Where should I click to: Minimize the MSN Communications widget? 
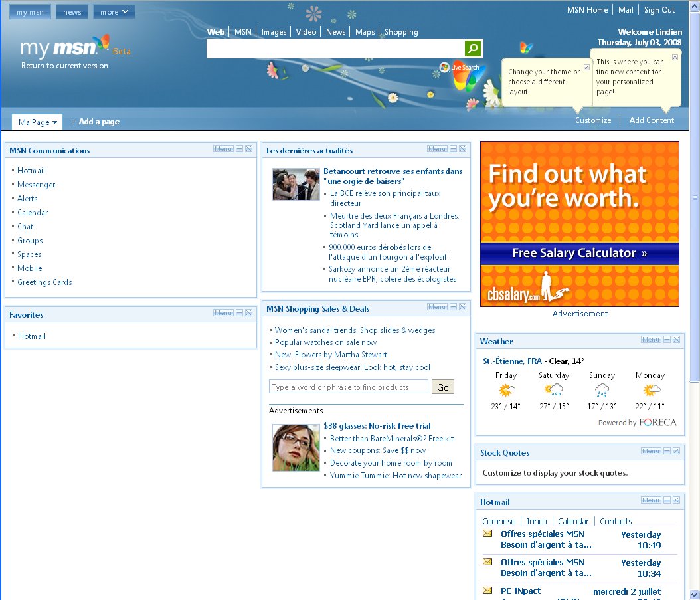[239, 149]
